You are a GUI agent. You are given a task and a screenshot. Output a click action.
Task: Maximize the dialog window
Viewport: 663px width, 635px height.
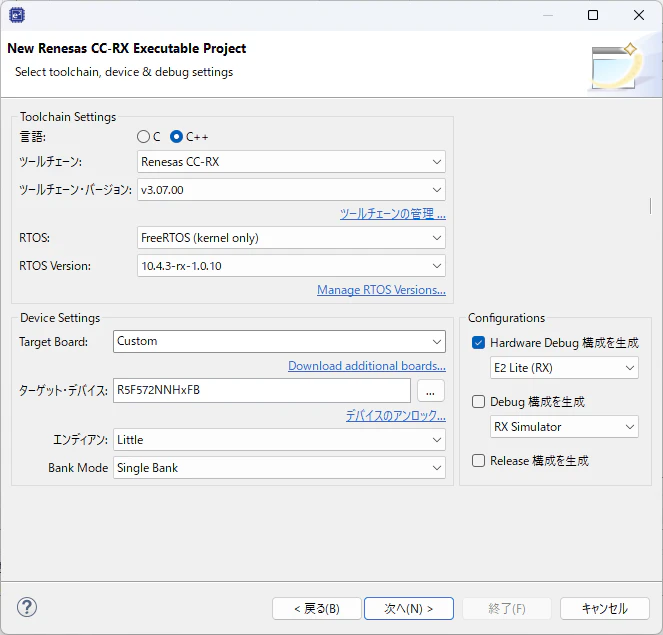tap(593, 15)
